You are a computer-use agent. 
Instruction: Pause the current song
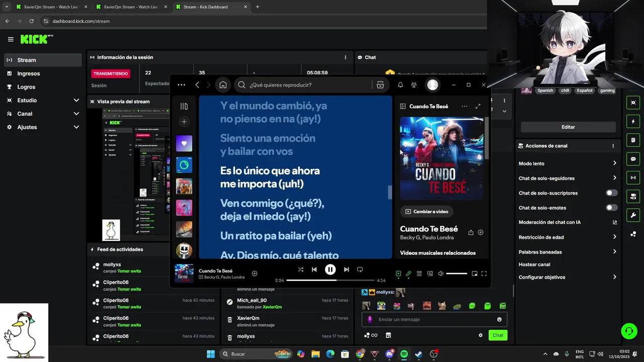[330, 269]
